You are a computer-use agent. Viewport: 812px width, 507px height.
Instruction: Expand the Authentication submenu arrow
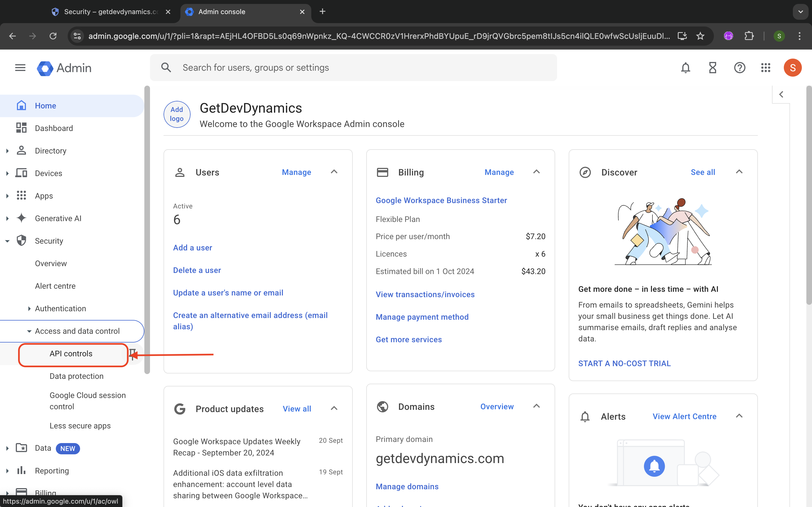[x=29, y=308]
